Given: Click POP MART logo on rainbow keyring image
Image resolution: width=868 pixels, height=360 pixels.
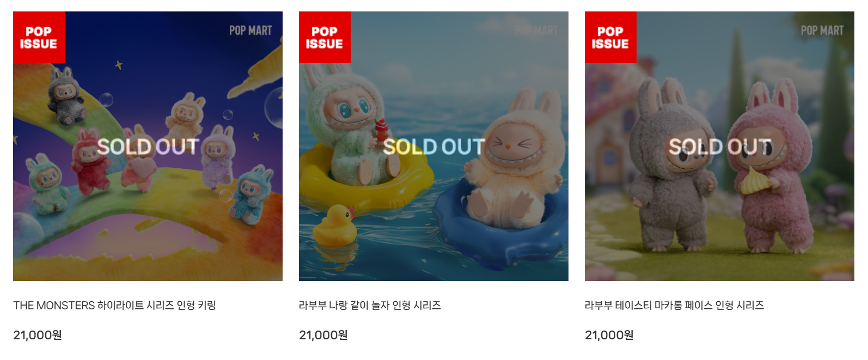Looking at the screenshot, I should [x=250, y=30].
